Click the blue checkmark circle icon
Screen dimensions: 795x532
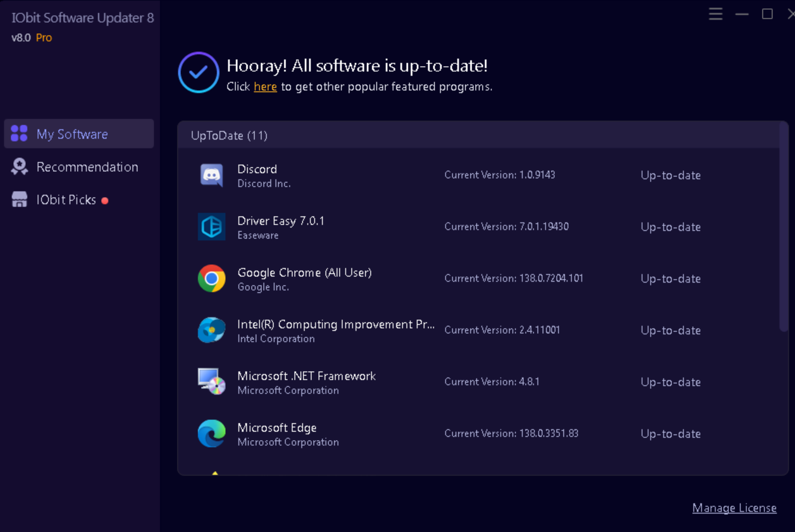pos(198,72)
